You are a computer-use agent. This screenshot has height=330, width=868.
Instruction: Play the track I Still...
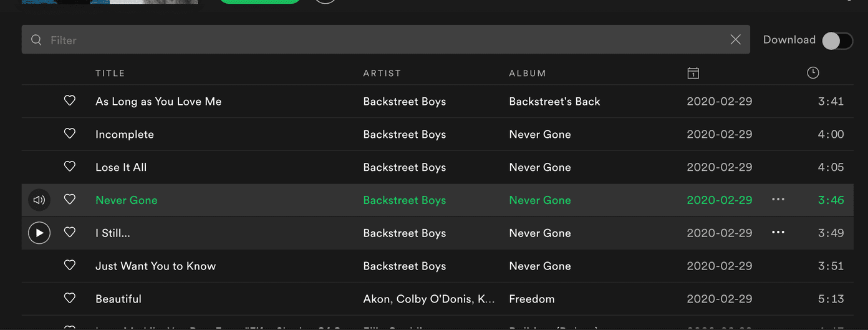pos(39,233)
